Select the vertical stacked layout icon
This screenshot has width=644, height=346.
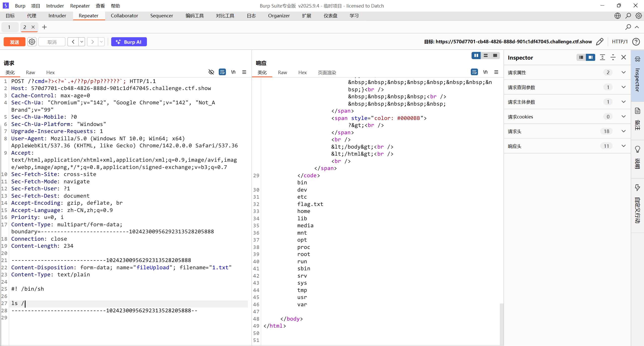point(486,56)
